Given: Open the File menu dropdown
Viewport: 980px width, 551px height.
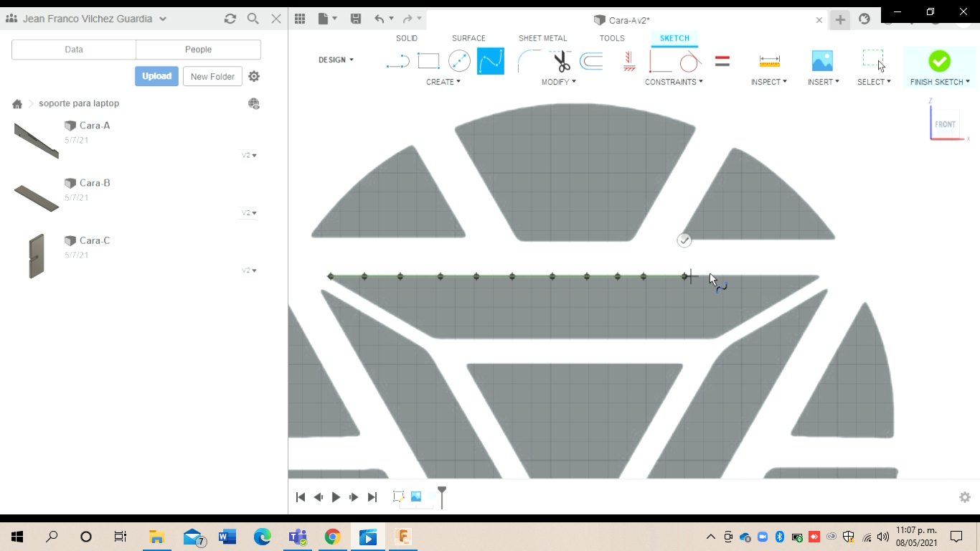Looking at the screenshot, I should [326, 19].
